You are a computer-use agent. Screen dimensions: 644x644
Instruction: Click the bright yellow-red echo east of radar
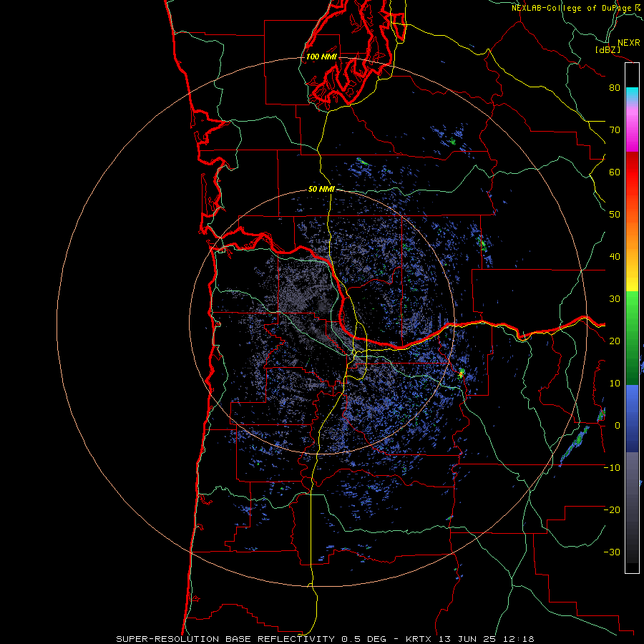click(x=462, y=373)
